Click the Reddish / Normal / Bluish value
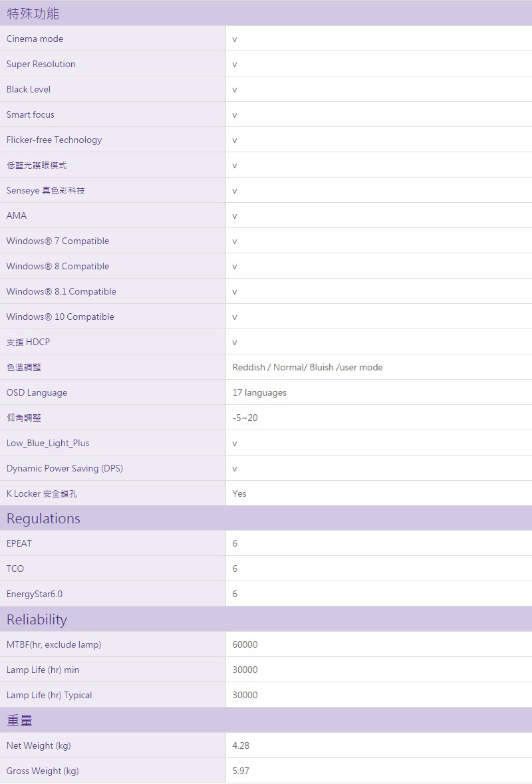 307,367
